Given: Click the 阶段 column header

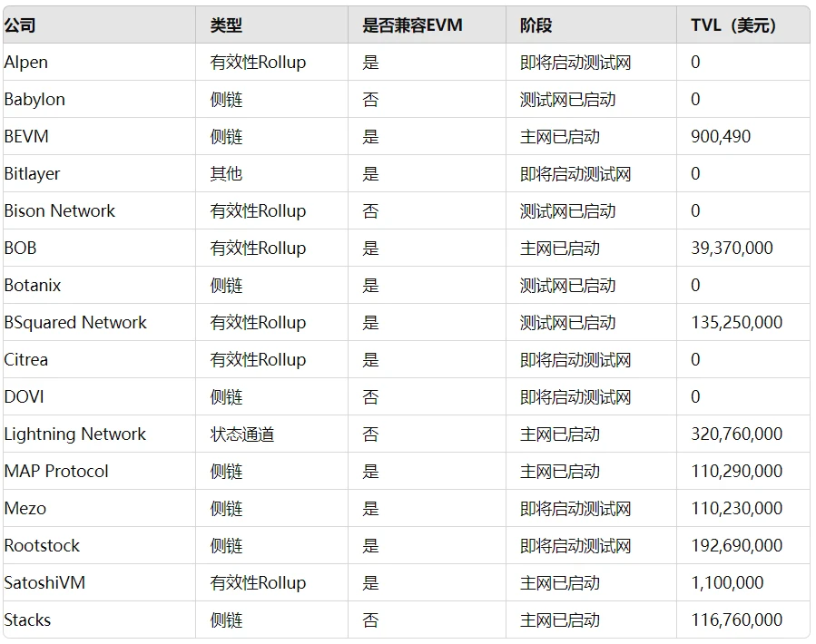Looking at the screenshot, I should click(529, 25).
